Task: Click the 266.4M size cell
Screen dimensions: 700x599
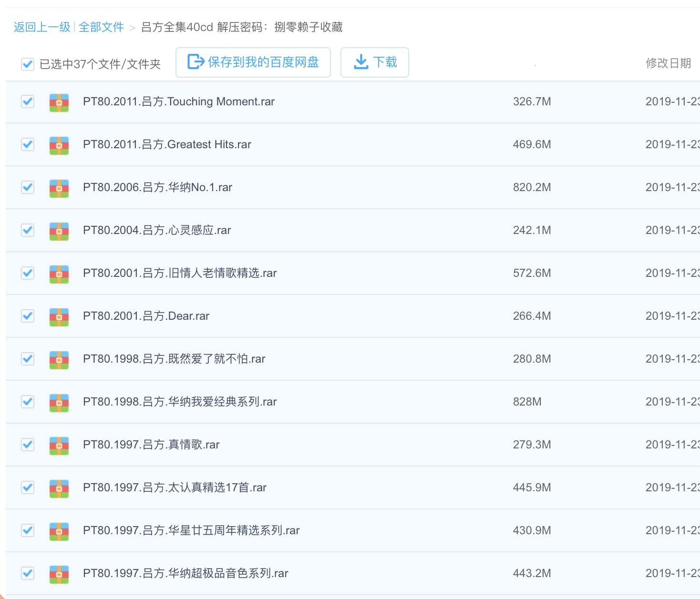Action: pyautogui.click(x=532, y=316)
